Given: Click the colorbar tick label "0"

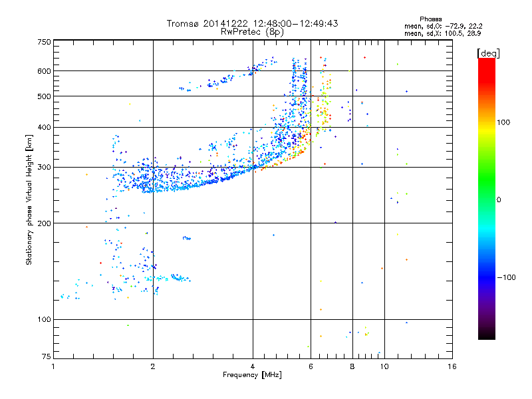Looking at the screenshot, I should tap(499, 200).
